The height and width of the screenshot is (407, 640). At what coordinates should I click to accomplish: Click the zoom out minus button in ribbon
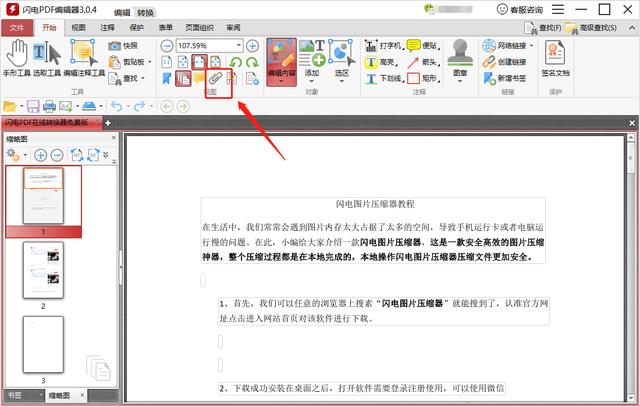(x=167, y=46)
